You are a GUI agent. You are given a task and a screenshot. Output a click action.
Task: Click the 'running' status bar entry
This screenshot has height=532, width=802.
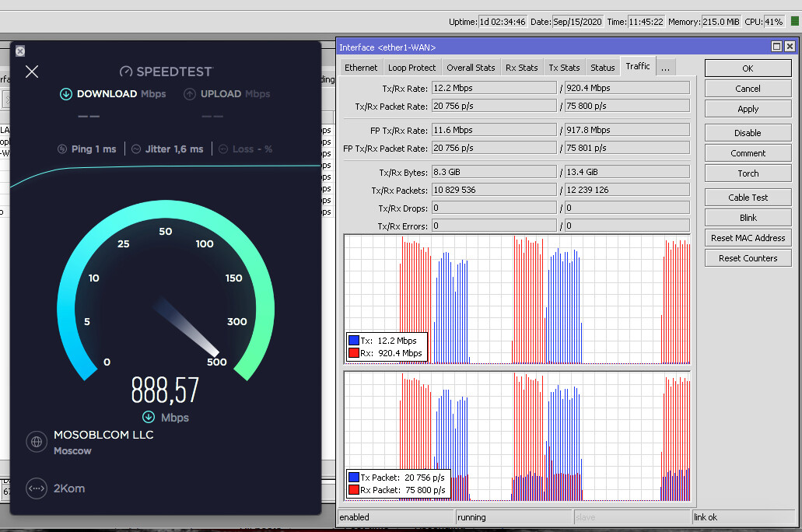[513, 517]
